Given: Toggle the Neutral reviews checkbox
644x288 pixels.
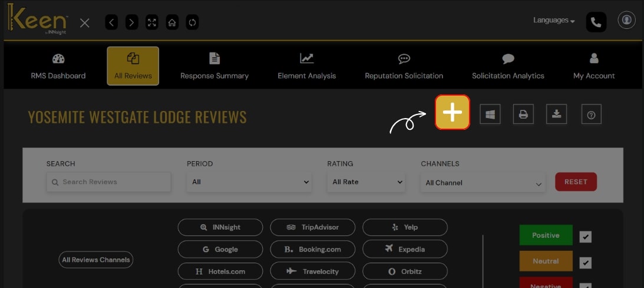Looking at the screenshot, I should point(586,263).
